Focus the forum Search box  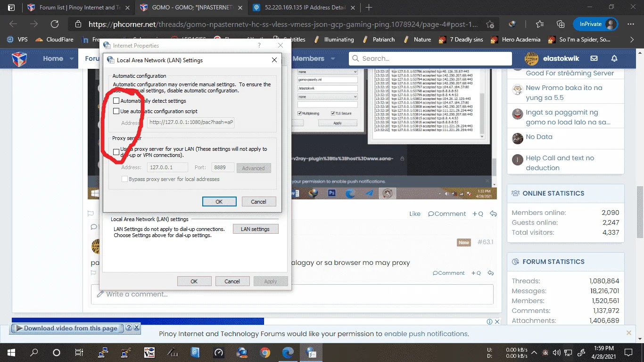(x=430, y=58)
